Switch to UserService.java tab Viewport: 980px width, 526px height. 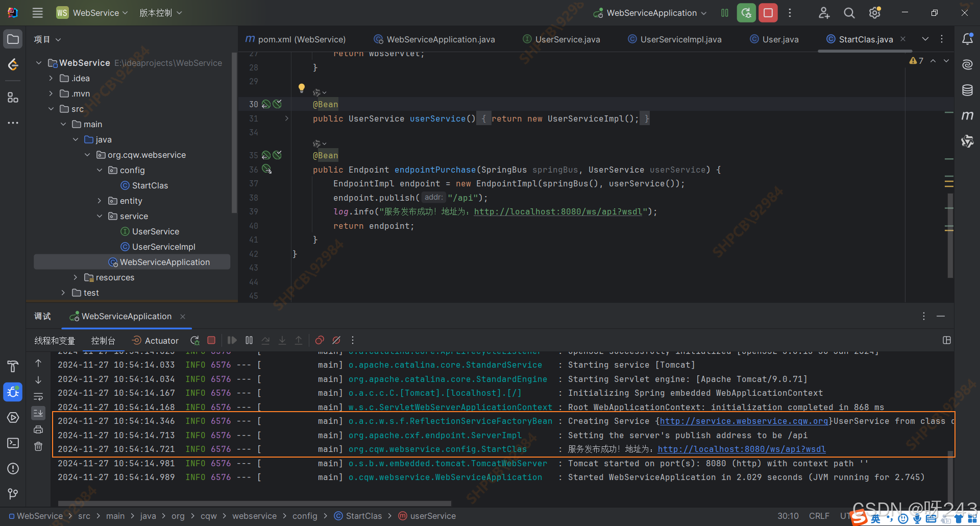tap(561, 39)
